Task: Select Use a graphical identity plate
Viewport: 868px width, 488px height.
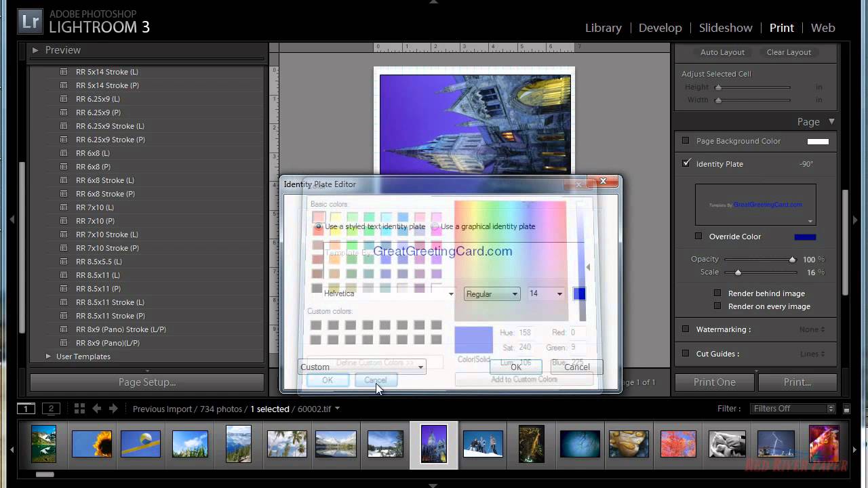Action: (x=435, y=226)
